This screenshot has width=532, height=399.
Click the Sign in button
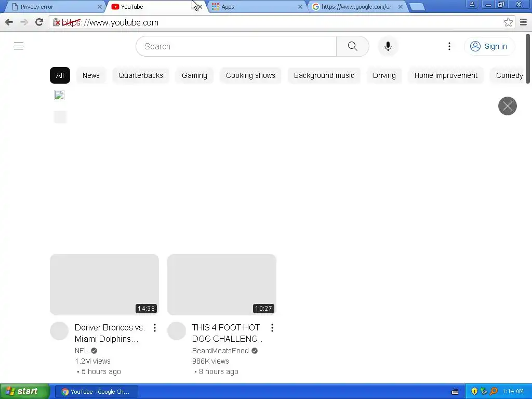tap(488, 46)
